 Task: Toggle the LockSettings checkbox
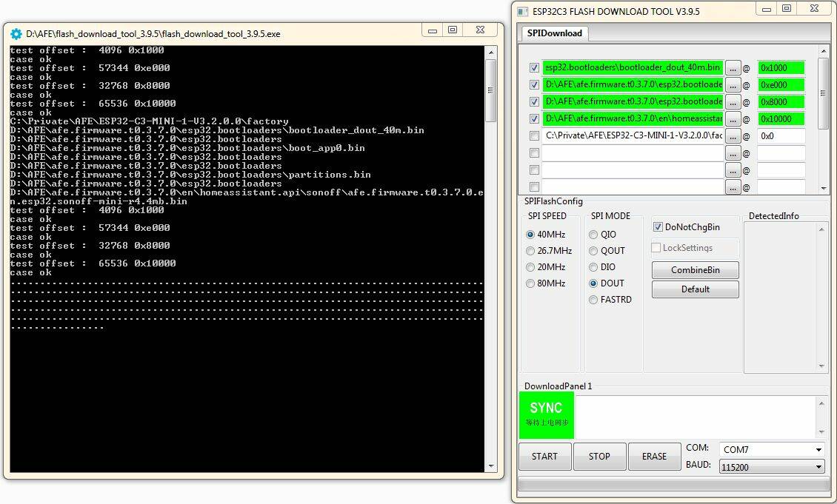[656, 248]
